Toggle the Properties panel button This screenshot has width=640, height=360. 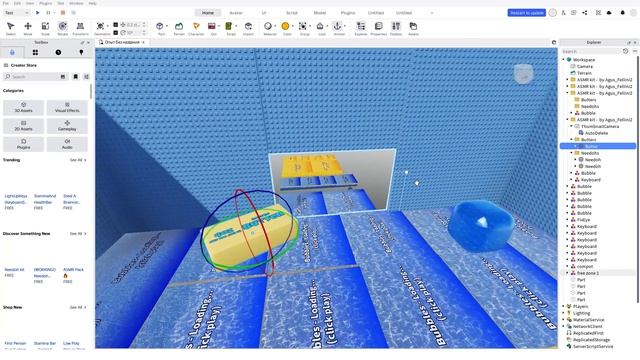click(378, 28)
